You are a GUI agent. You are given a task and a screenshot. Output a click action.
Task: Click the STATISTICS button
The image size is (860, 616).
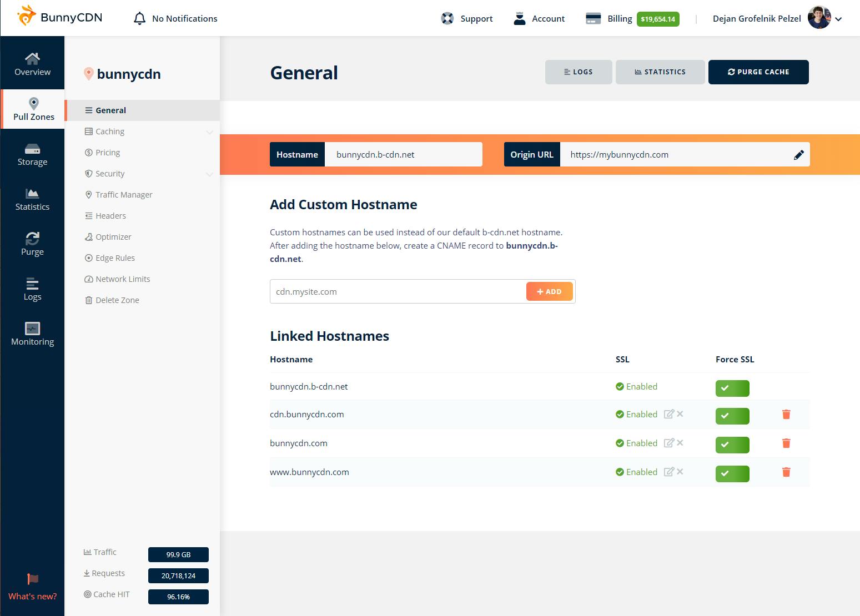(660, 72)
